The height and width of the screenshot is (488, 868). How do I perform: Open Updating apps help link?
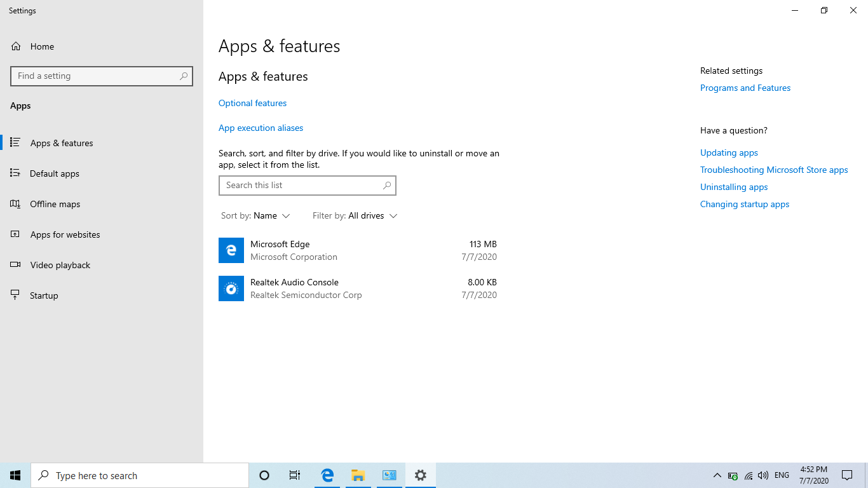pyautogui.click(x=729, y=152)
